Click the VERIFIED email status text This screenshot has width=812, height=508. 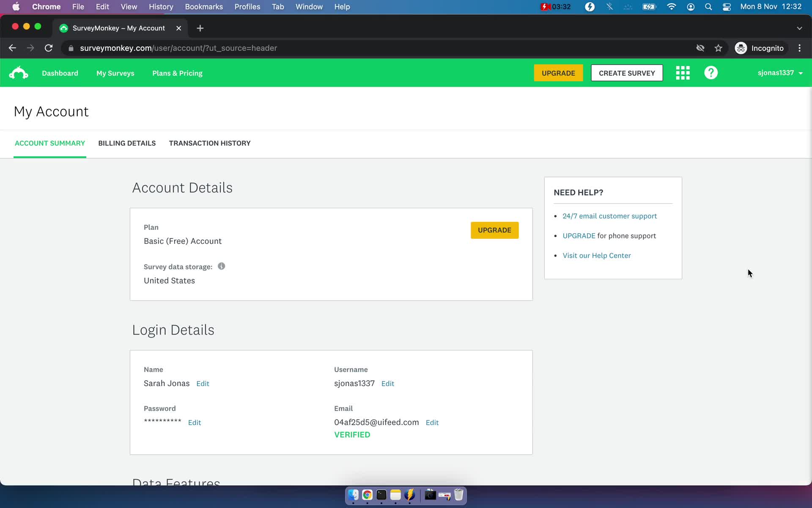pyautogui.click(x=352, y=435)
